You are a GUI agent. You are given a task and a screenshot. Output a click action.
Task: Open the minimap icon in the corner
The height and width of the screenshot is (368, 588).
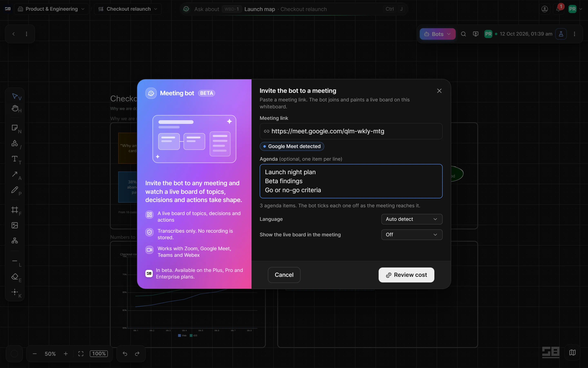click(572, 352)
